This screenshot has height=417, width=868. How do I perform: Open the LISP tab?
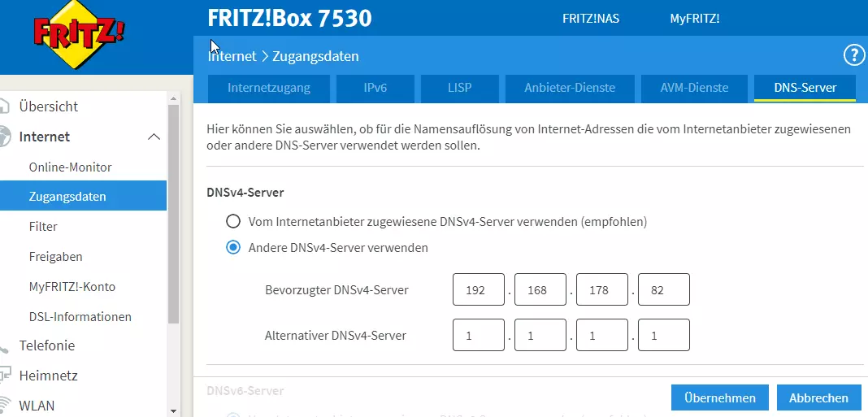coord(460,88)
